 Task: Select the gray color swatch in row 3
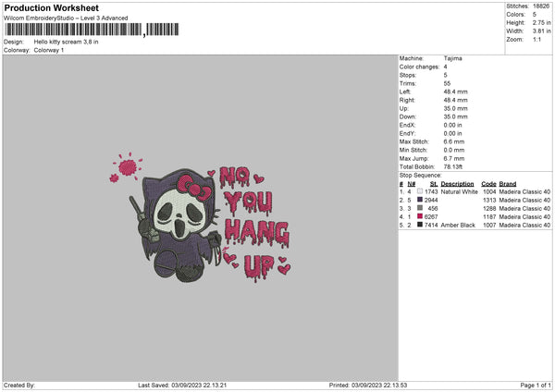click(419, 208)
